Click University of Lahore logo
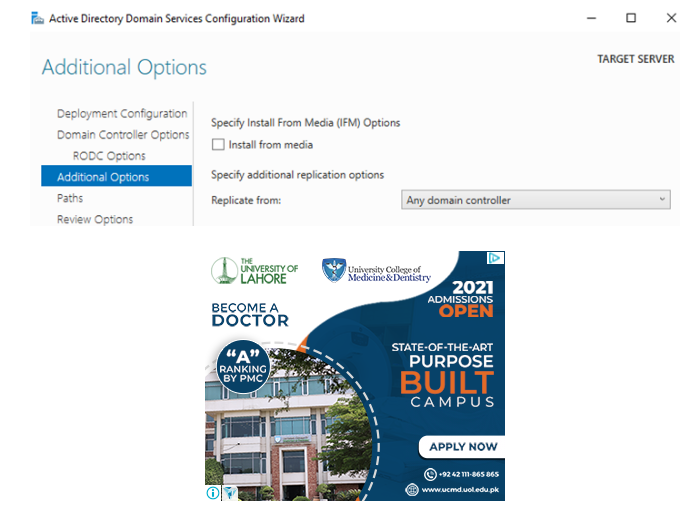Image resolution: width=695 pixels, height=516 pixels. [x=254, y=271]
